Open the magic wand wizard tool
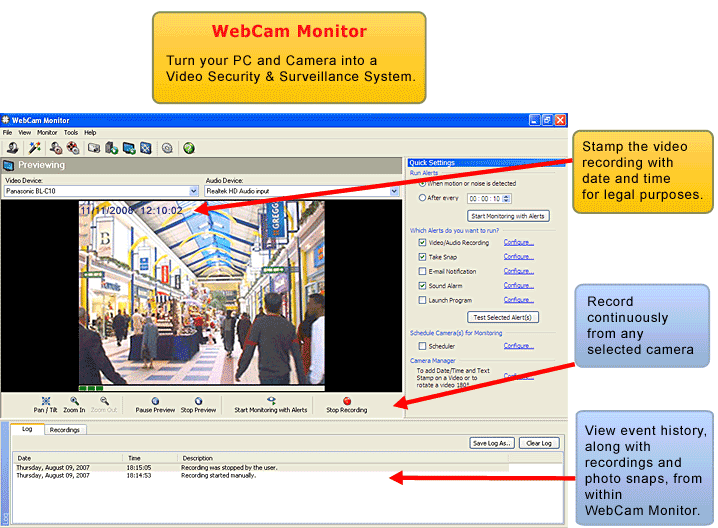 pos(34,147)
